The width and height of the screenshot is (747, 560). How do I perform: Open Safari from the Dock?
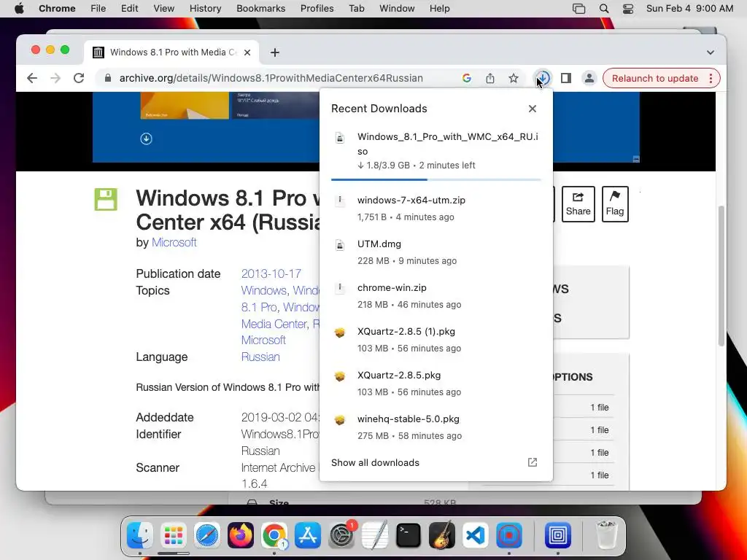click(206, 535)
